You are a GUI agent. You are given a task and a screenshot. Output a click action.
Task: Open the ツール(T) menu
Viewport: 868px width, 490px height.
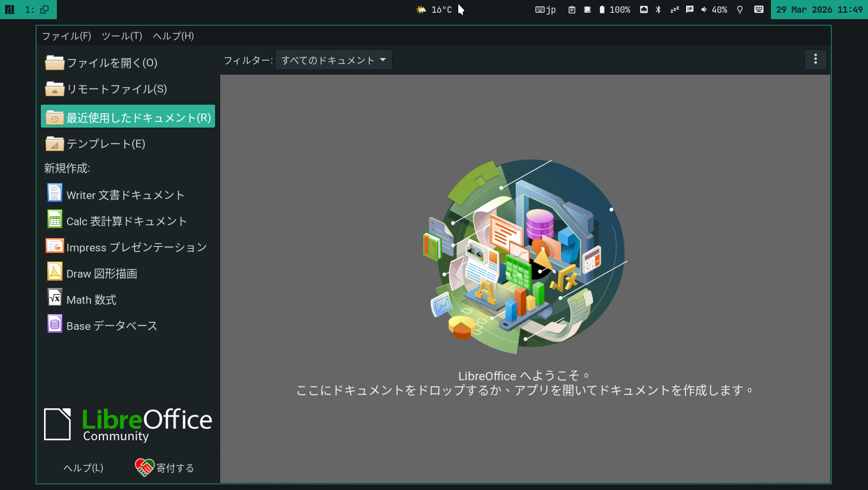coord(122,36)
